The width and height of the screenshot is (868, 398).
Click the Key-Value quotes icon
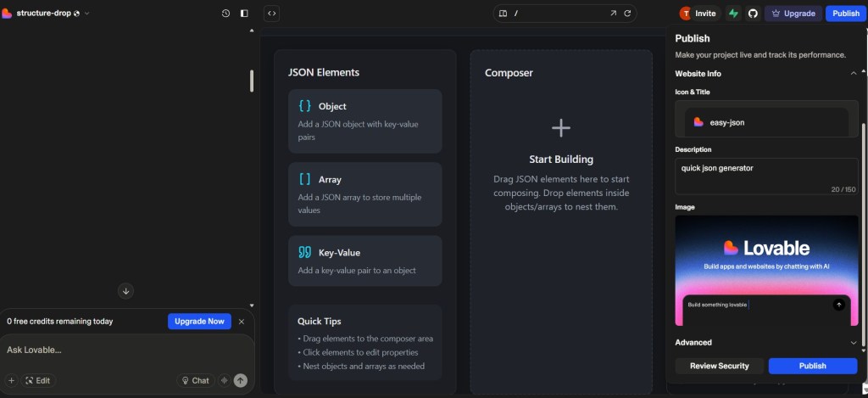[304, 252]
